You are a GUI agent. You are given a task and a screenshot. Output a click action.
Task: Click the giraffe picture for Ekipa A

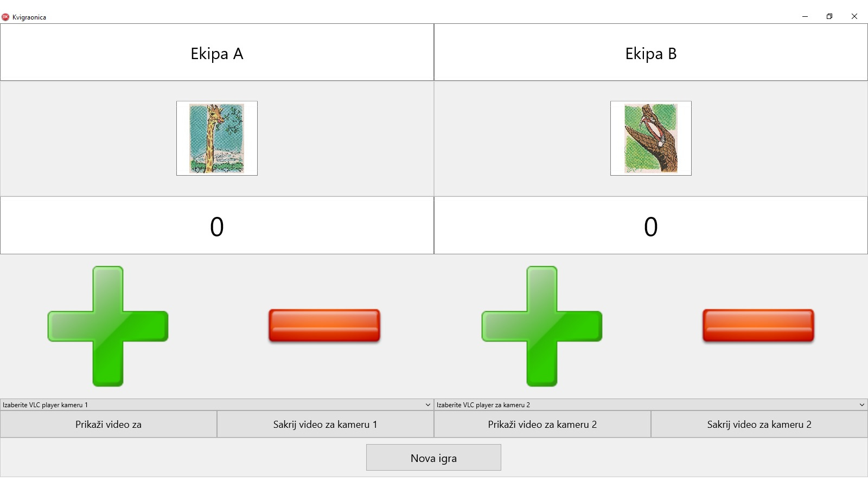217,138
